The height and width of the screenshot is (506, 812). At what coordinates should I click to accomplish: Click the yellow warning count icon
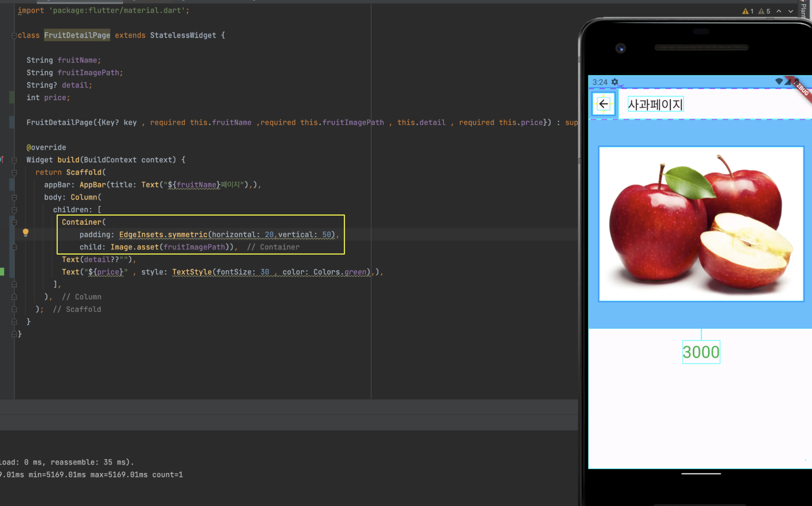click(745, 11)
